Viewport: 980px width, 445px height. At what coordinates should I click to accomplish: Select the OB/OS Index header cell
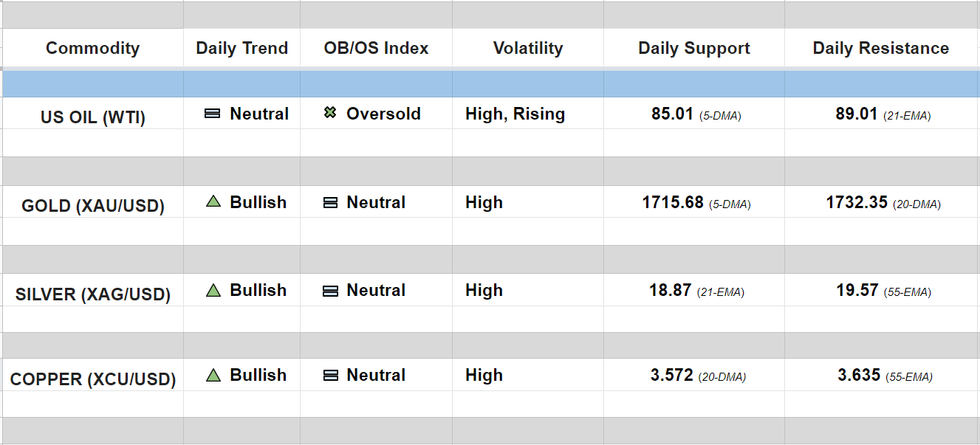click(x=376, y=49)
